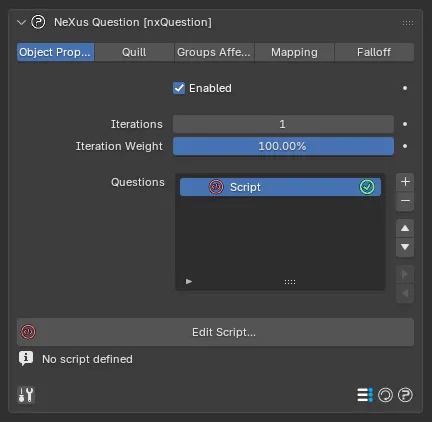Image resolution: width=432 pixels, height=422 pixels.
Task: Animate the Iteration Weight property dot
Action: tap(405, 146)
